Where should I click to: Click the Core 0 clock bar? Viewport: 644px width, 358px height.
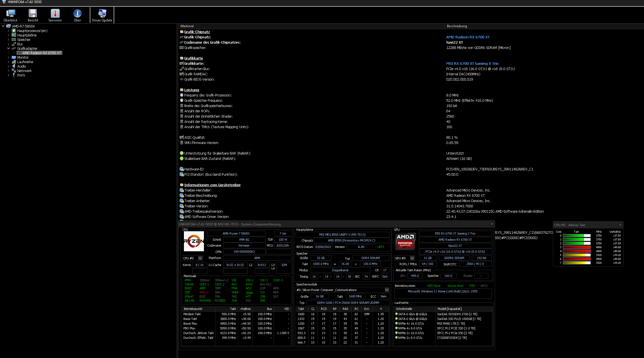click(576, 236)
